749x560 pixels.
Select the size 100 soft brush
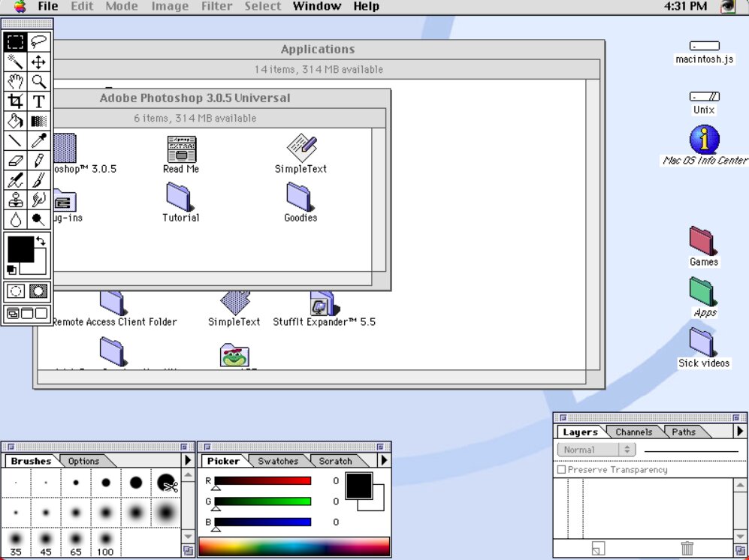(106, 543)
